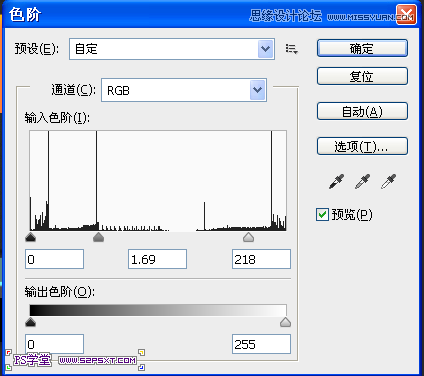Select the white point eyedropper
Screen dimensions: 424x376
[x=388, y=181]
